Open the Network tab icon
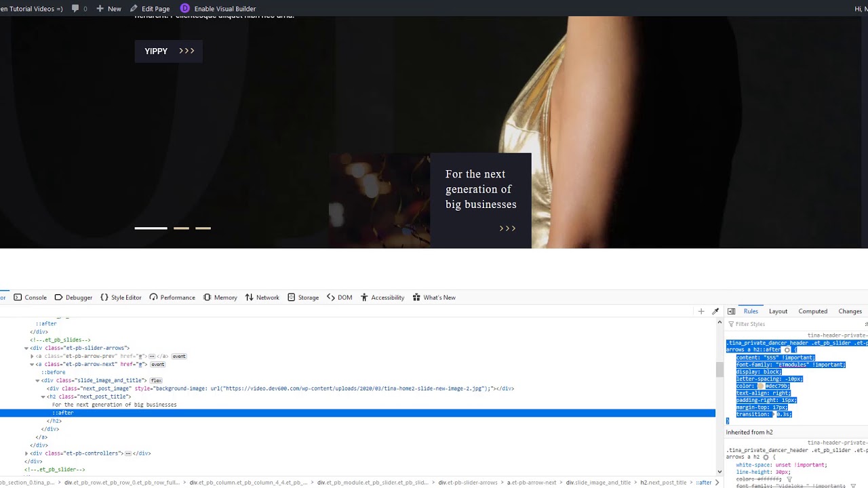Screen dimensions: 868x488 click(x=249, y=298)
